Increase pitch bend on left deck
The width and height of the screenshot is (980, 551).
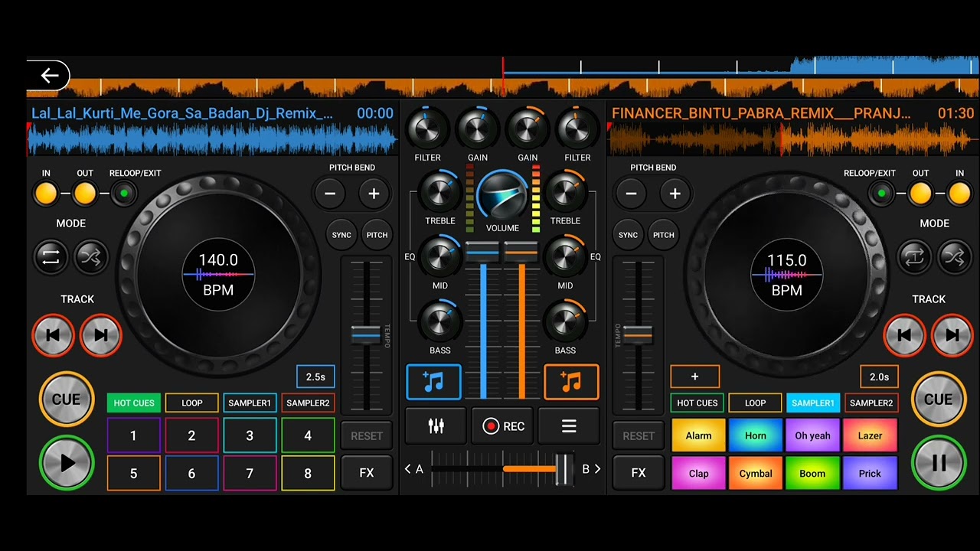click(x=374, y=194)
